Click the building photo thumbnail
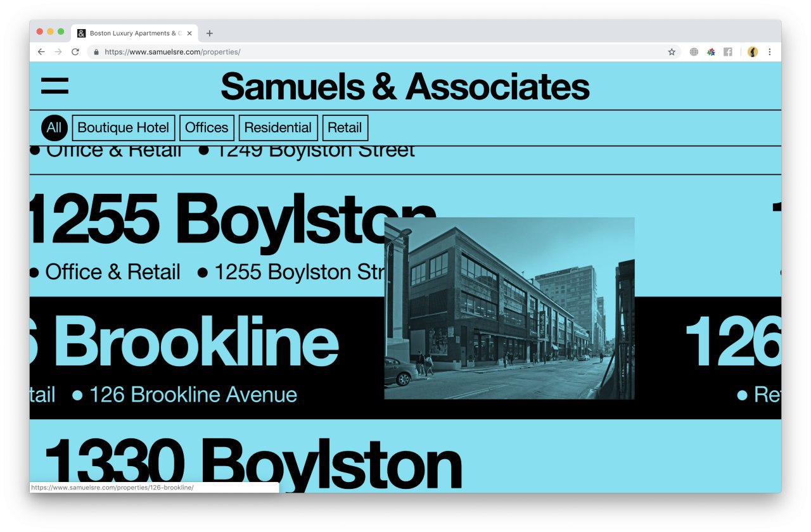 pos(509,308)
